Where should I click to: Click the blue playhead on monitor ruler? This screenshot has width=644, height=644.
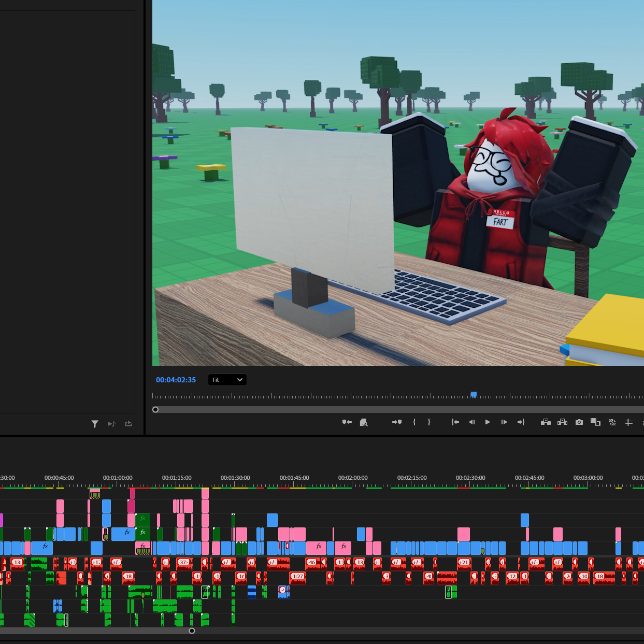tap(474, 394)
